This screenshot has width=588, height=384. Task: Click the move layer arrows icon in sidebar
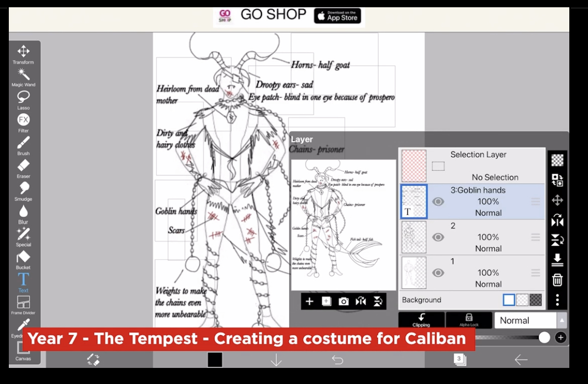[557, 200]
